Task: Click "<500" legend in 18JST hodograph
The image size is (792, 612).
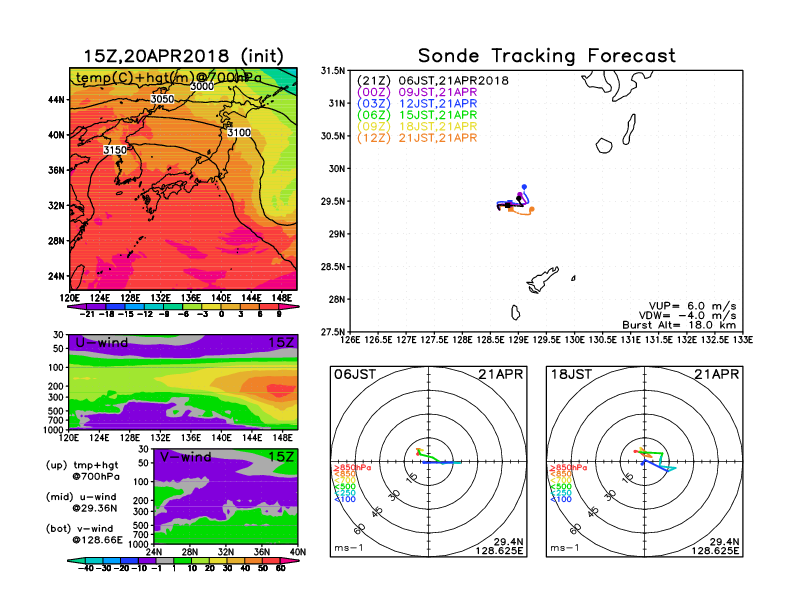Action: [x=561, y=487]
